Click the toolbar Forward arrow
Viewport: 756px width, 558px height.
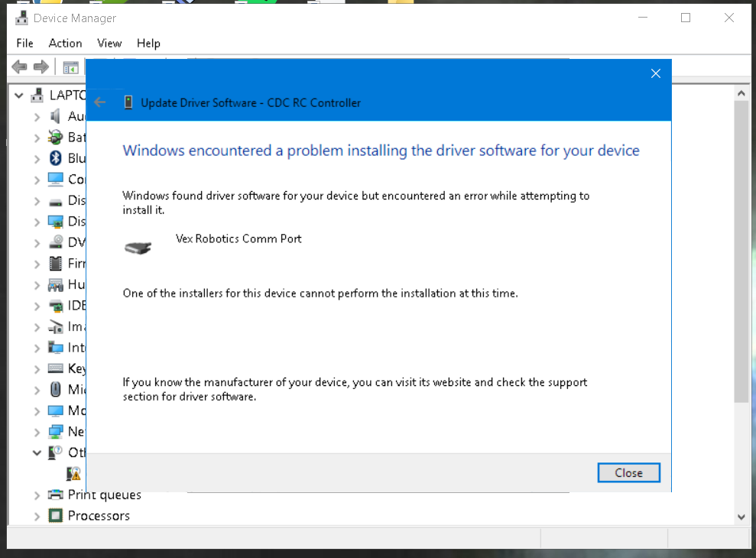pyautogui.click(x=41, y=67)
